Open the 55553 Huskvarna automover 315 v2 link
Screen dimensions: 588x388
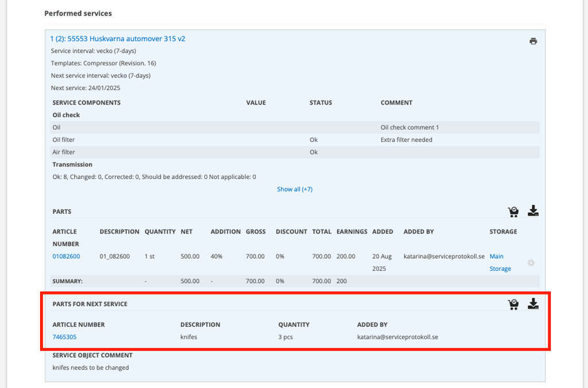point(118,38)
